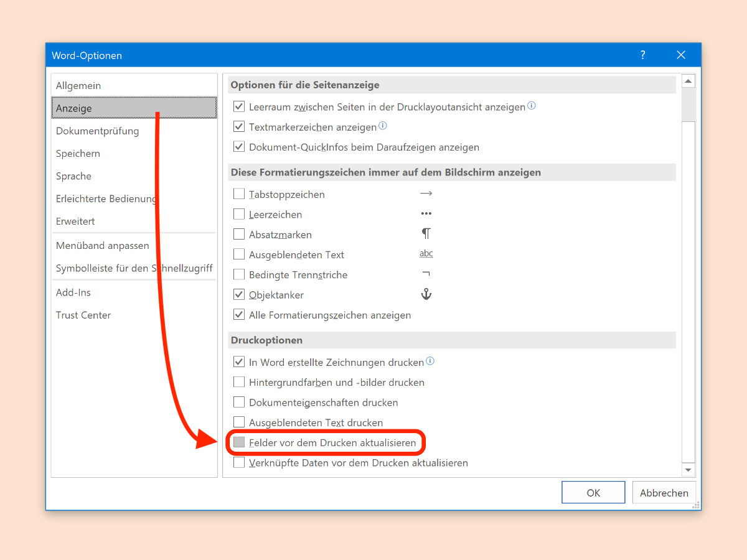Select the Anzeige category in the sidebar
The image size is (747, 560).
134,108
